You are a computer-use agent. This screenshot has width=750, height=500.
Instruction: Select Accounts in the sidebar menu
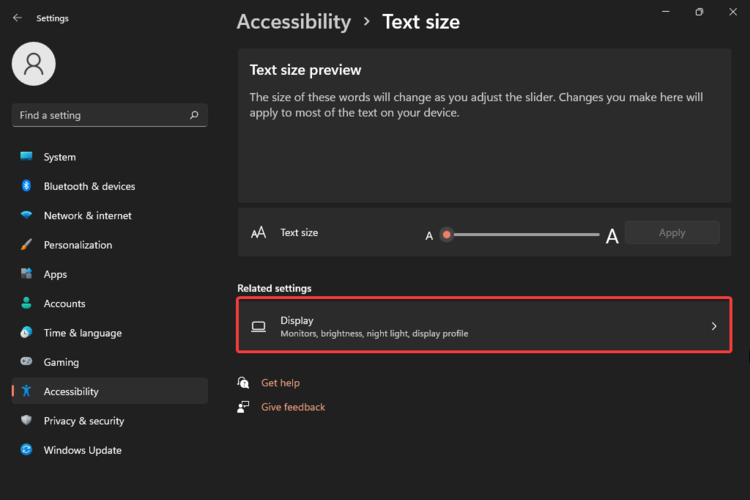(x=64, y=304)
